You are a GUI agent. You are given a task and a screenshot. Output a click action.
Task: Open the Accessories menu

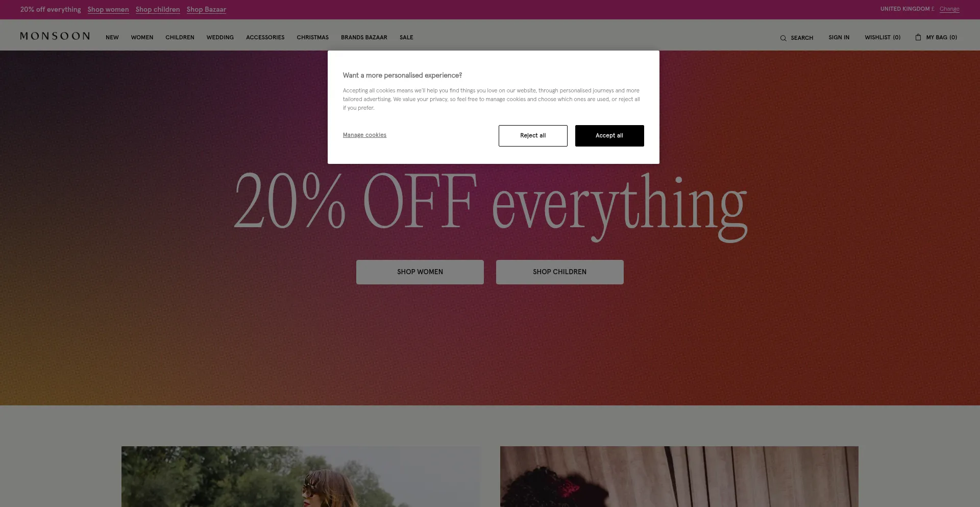265,38
